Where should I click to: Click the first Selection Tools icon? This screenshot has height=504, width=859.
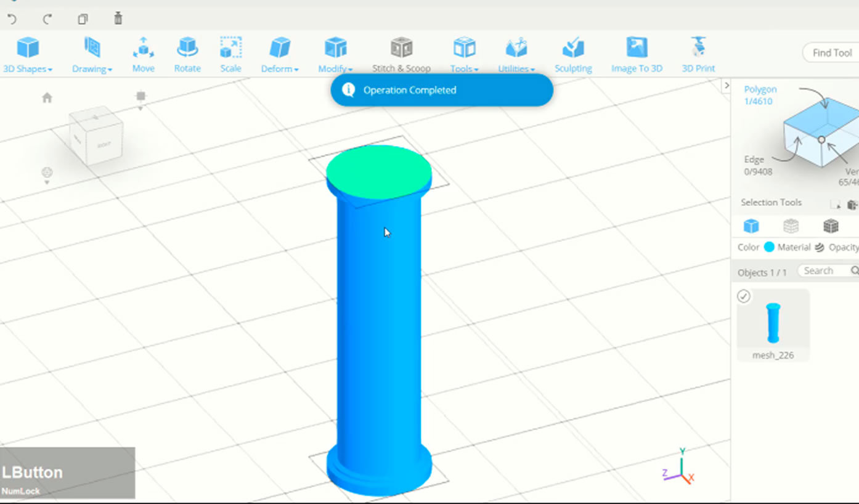(836, 205)
